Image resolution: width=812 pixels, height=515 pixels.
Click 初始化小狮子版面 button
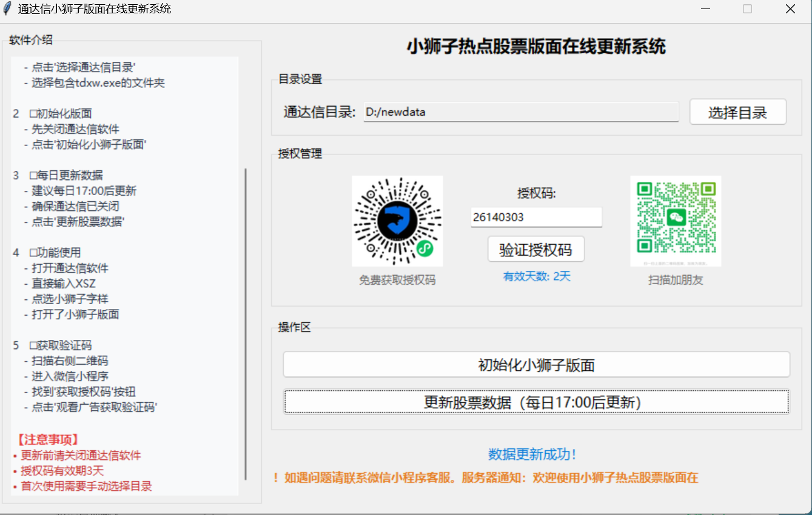pos(537,365)
